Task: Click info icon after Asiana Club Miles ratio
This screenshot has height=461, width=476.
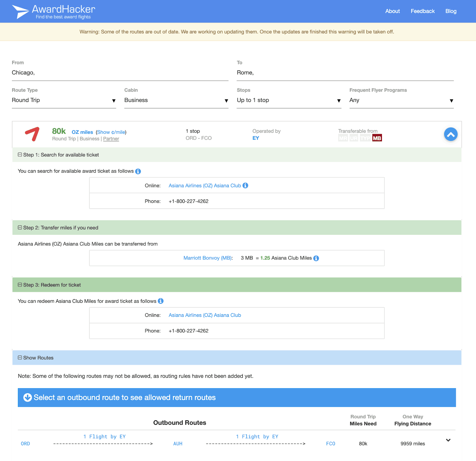Action: click(316, 258)
